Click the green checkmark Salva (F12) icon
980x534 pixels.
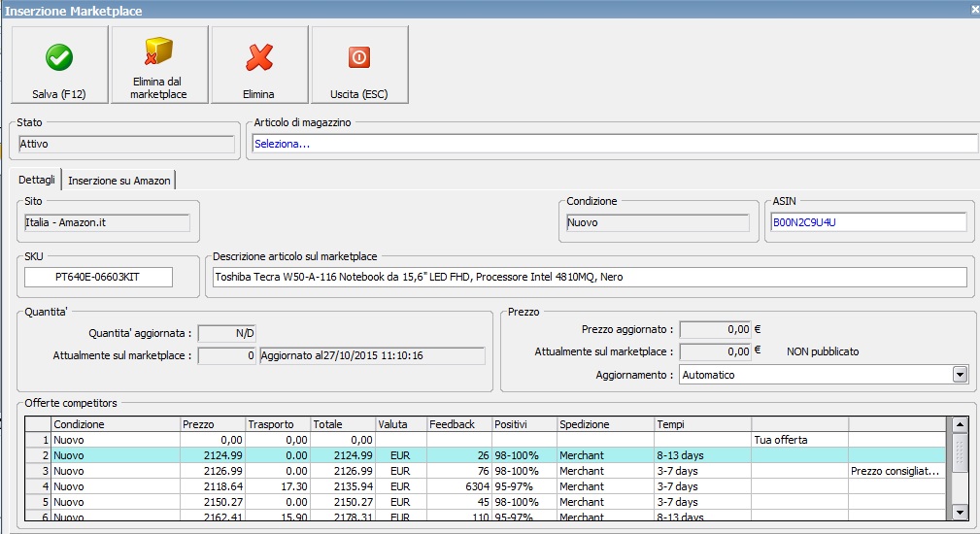click(x=59, y=57)
